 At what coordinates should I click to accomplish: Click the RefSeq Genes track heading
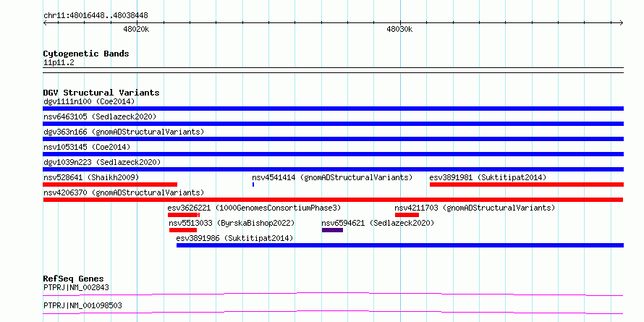[73, 279]
